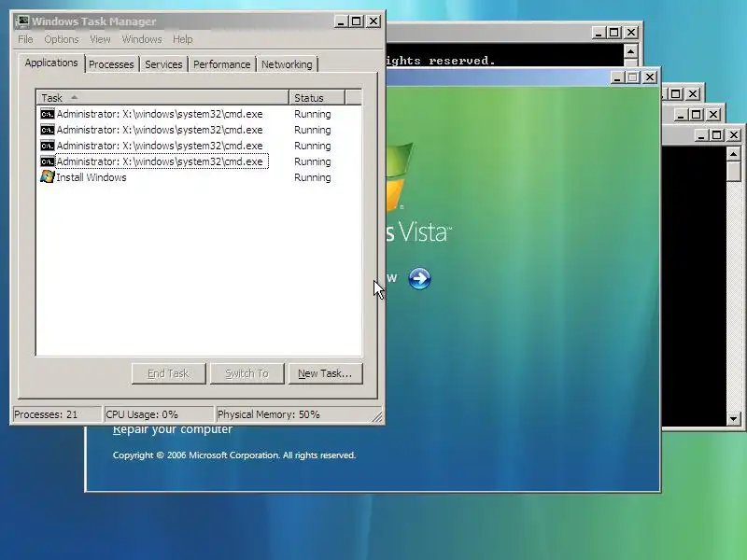This screenshot has height=560, width=747.
Task: Sort by the Task column header
Action: [x=162, y=98]
